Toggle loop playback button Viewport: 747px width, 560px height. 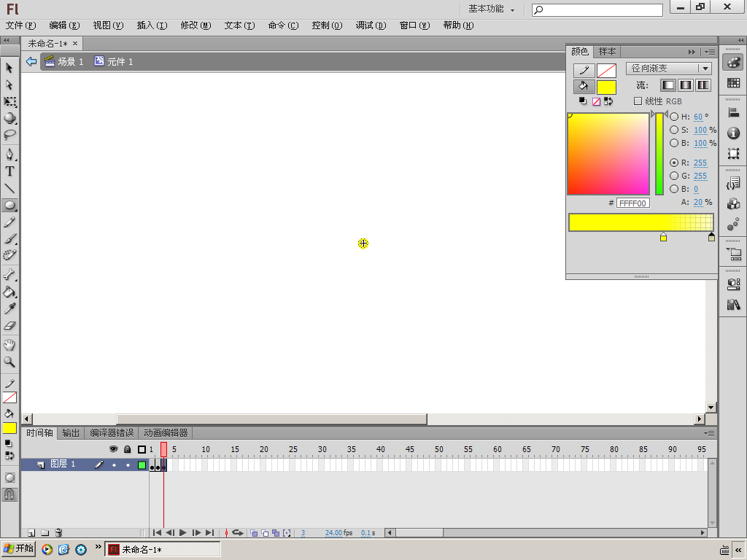tap(237, 533)
